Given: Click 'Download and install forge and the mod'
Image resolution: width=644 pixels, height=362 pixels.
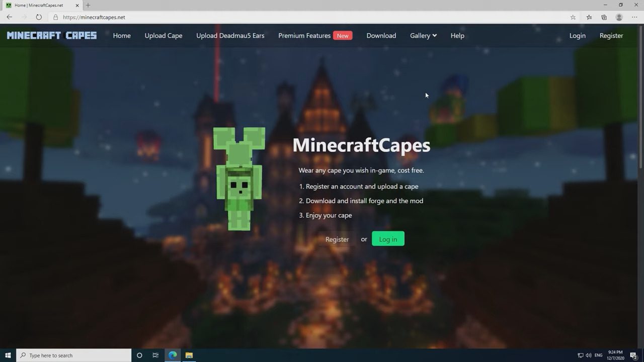Looking at the screenshot, I should [364, 201].
